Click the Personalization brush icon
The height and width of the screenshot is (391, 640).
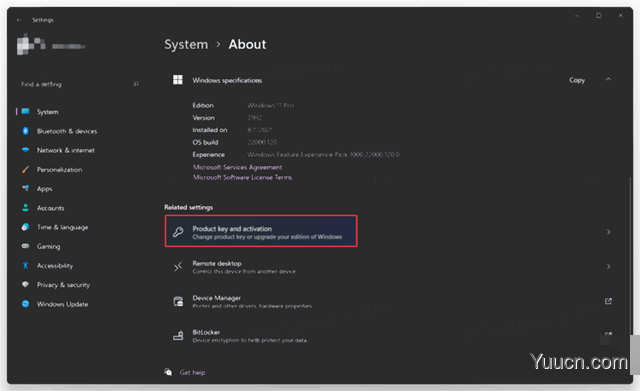(x=25, y=169)
